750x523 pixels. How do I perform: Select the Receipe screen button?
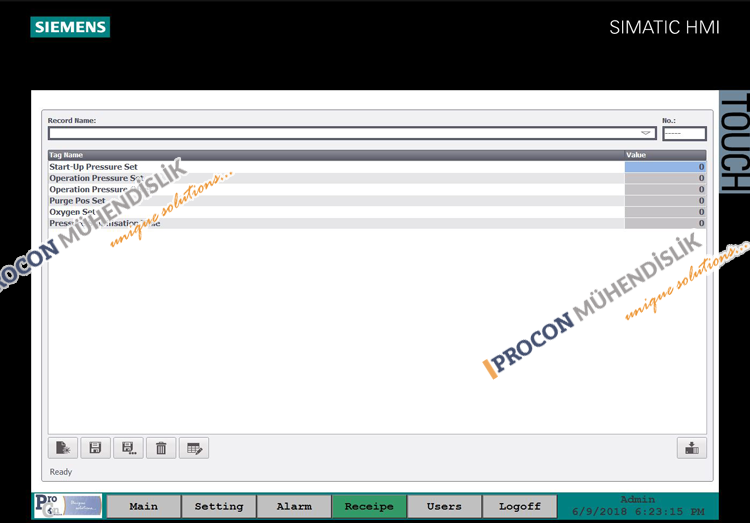tap(369, 506)
